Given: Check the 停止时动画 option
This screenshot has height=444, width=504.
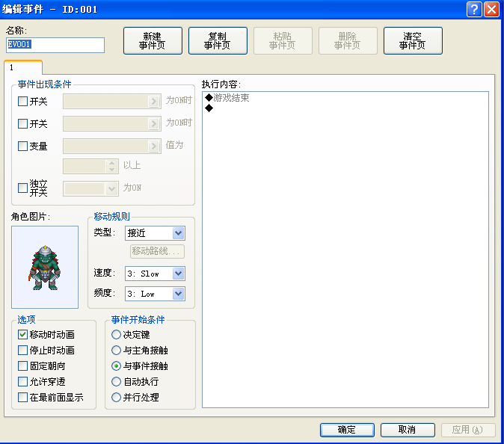Looking at the screenshot, I should coord(22,350).
